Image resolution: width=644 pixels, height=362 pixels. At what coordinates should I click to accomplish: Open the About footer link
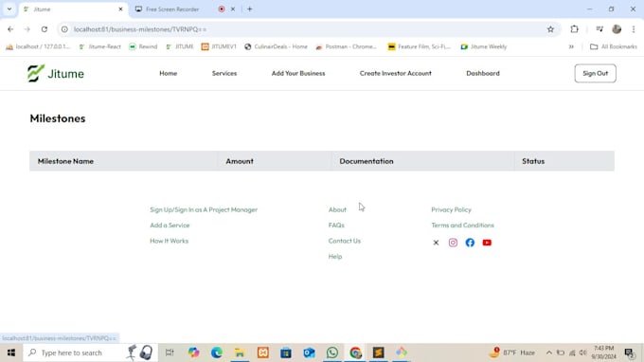tap(337, 209)
